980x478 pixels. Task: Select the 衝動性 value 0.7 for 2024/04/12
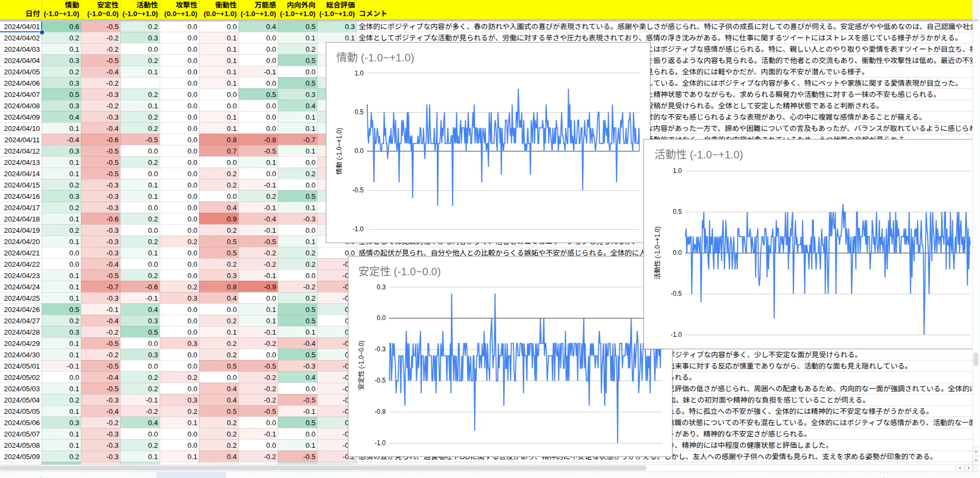[x=219, y=151]
